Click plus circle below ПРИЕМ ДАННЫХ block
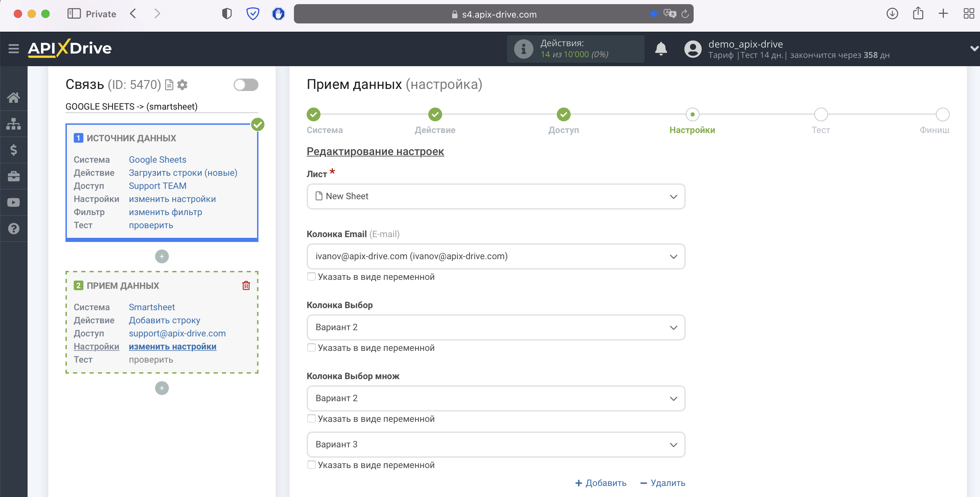The height and width of the screenshot is (497, 980). pos(162,388)
